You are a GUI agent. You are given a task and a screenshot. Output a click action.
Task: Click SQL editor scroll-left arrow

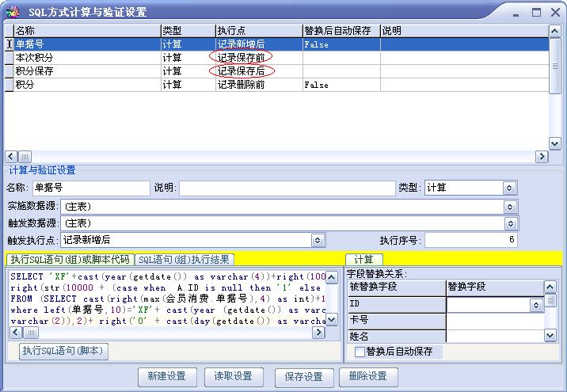[x=16, y=333]
